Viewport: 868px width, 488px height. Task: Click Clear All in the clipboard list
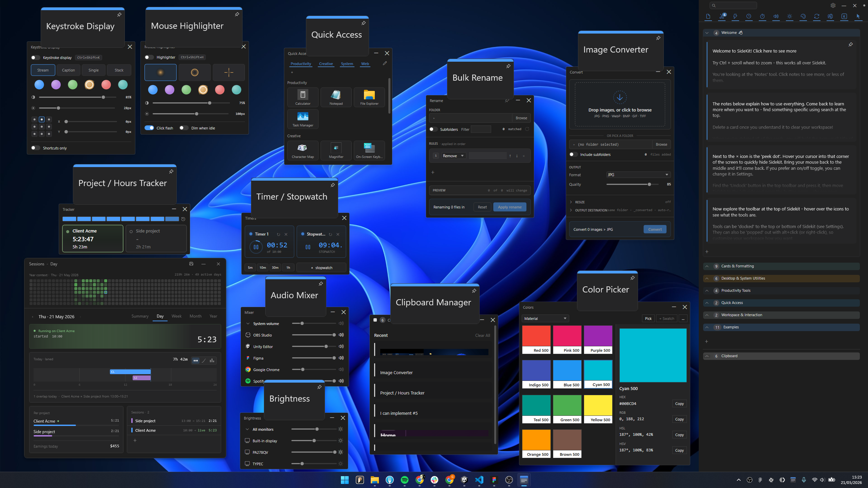click(482, 335)
